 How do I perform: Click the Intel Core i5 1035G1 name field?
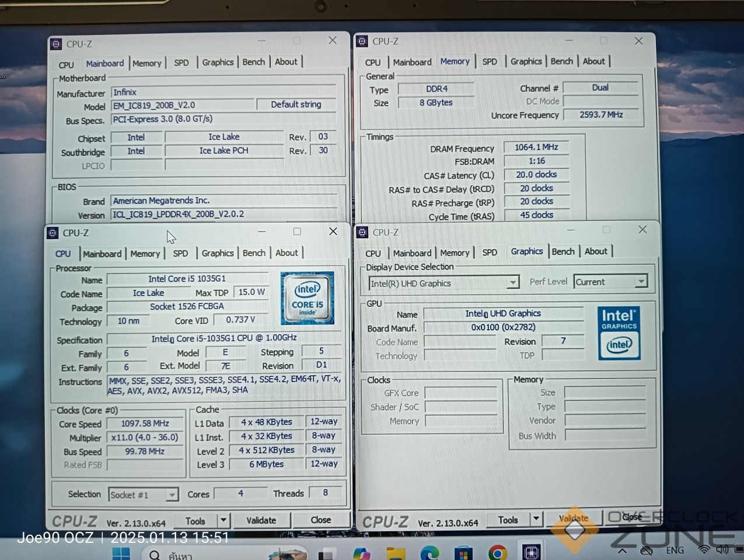187,279
